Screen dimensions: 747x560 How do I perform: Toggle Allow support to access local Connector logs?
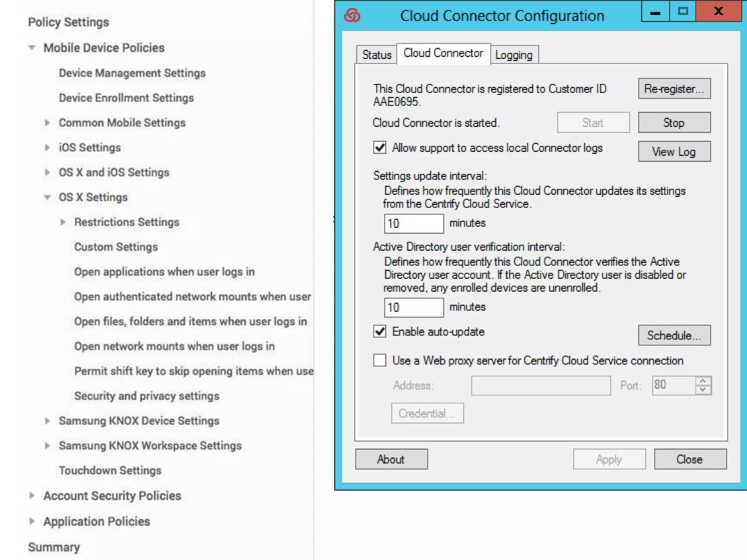(x=380, y=148)
